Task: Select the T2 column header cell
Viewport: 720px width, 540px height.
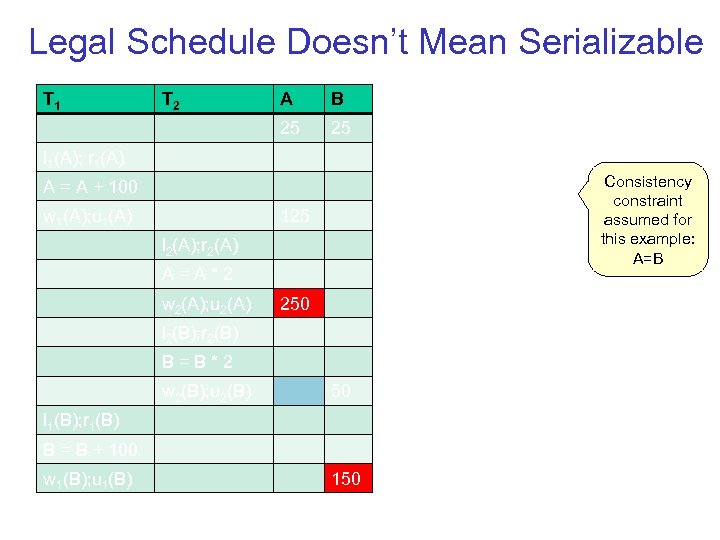Action: [x=214, y=99]
